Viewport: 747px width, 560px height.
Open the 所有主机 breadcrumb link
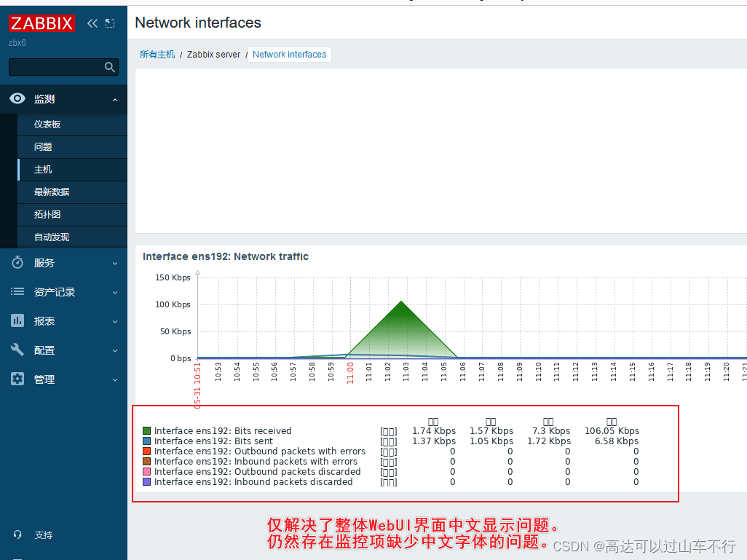point(157,54)
